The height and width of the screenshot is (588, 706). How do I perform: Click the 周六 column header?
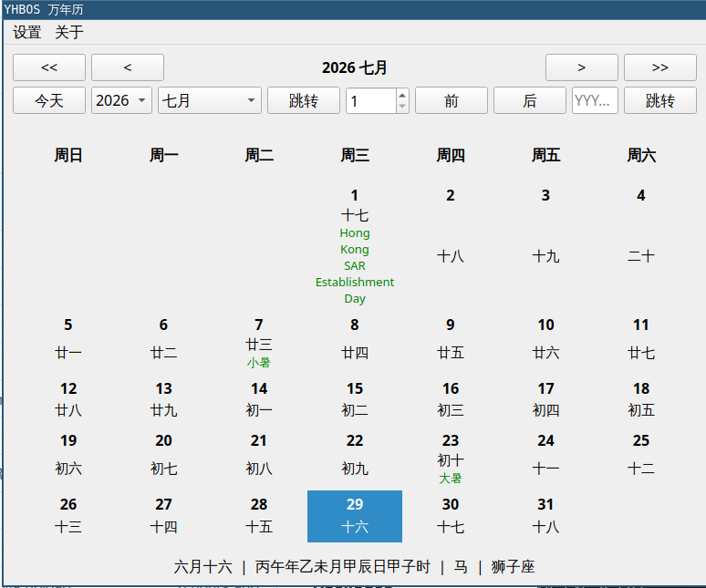pos(641,155)
